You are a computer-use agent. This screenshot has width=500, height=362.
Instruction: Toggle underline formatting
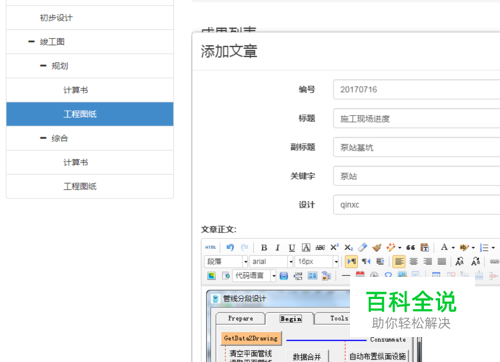pyautogui.click(x=292, y=248)
